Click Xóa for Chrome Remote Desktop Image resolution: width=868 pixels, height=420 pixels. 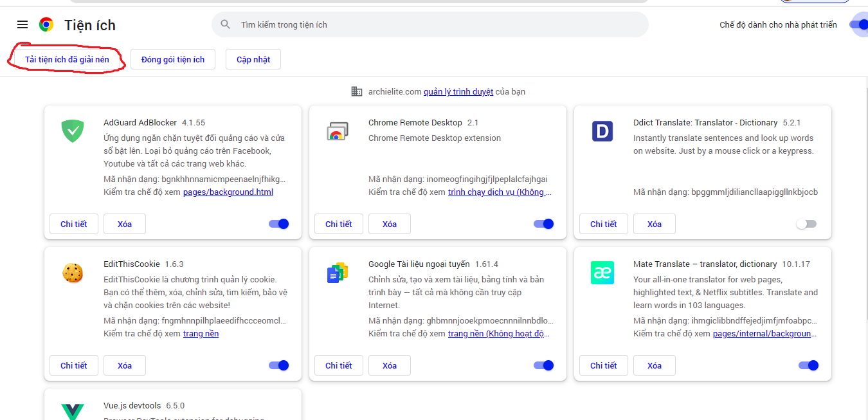pyautogui.click(x=390, y=224)
